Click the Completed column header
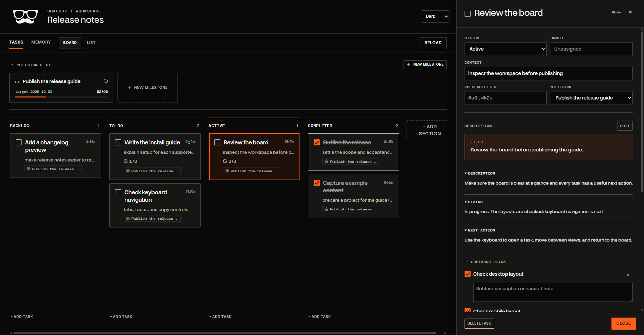 pyautogui.click(x=353, y=126)
